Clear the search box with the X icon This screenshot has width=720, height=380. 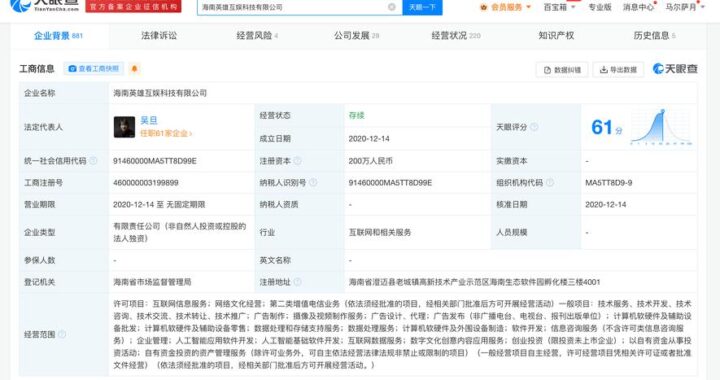click(392, 7)
